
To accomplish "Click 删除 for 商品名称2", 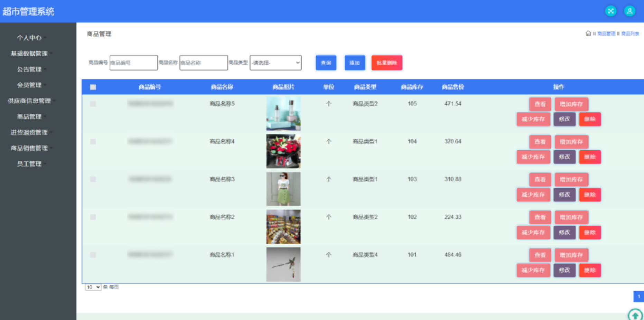I will (590, 232).
